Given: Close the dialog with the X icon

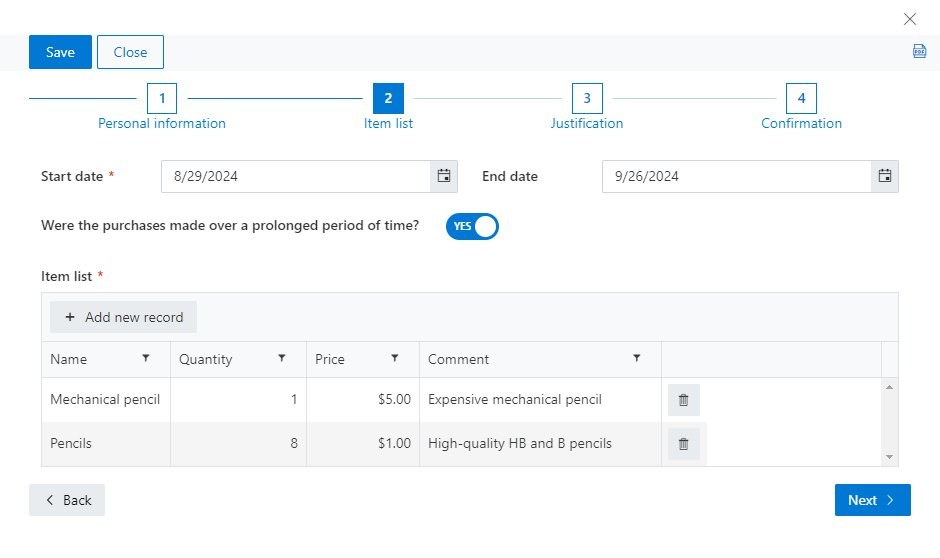Looking at the screenshot, I should (909, 19).
